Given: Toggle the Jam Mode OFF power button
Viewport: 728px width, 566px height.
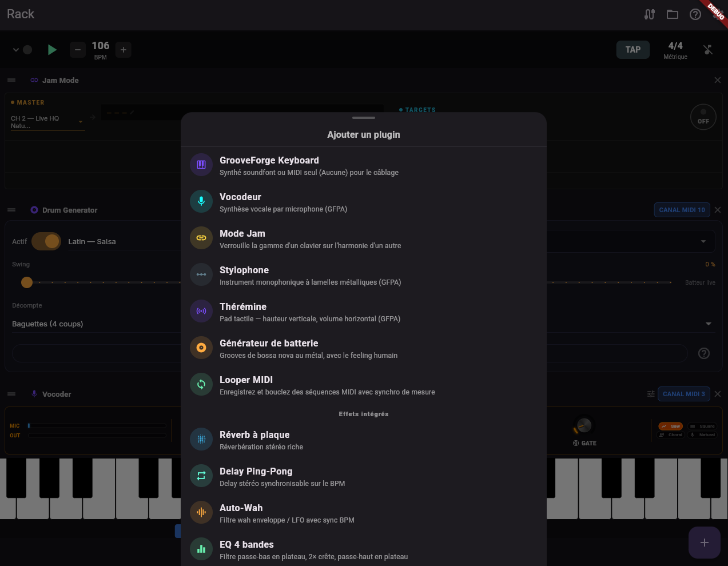Looking at the screenshot, I should 703,117.
